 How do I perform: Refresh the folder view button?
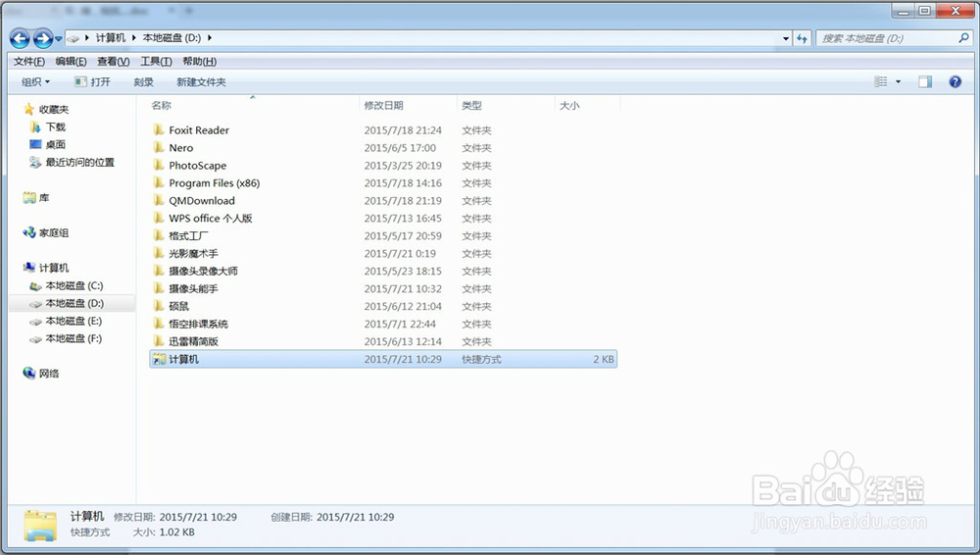tap(802, 38)
